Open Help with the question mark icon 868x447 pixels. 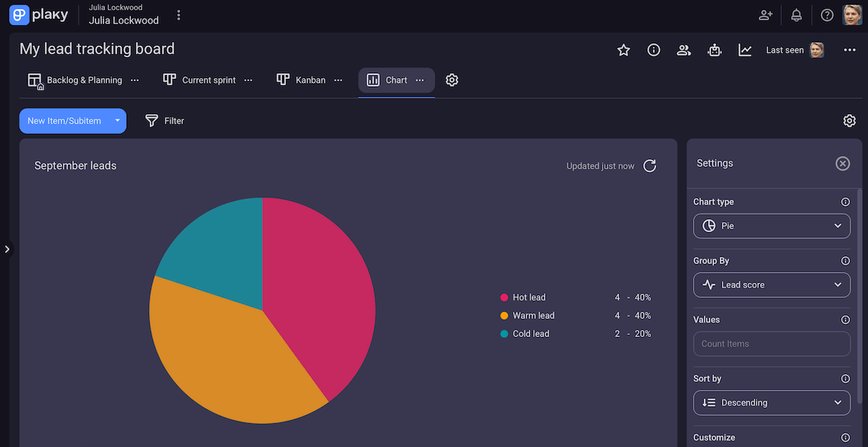tap(827, 14)
